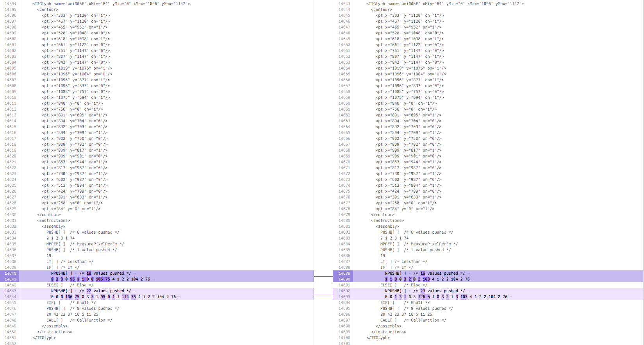Viewport: 644px width, 345px height.
Task: Click line number 14630
Action: [x=11, y=215]
